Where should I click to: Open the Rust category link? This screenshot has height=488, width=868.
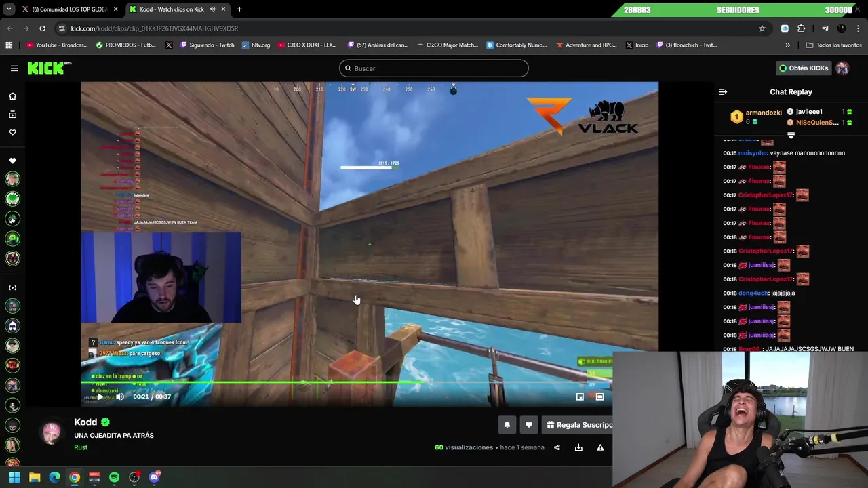pos(81,447)
